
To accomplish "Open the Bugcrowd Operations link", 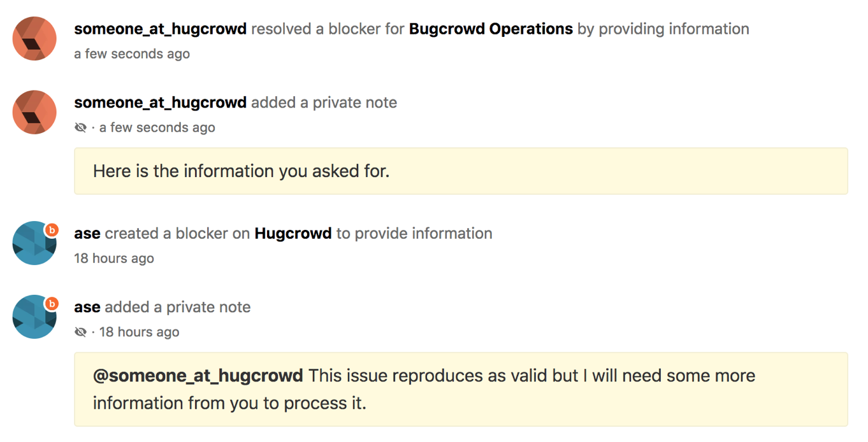I will [x=491, y=29].
